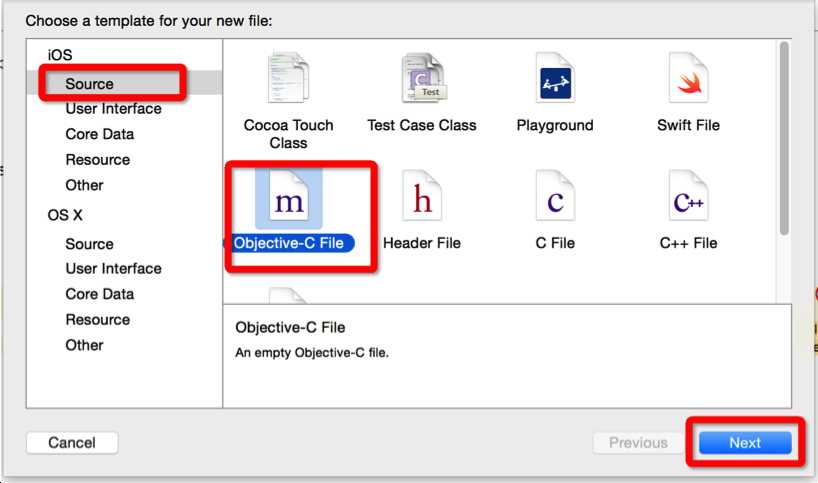Pick the Playground template icon
This screenshot has width=818, height=483.
click(x=555, y=78)
